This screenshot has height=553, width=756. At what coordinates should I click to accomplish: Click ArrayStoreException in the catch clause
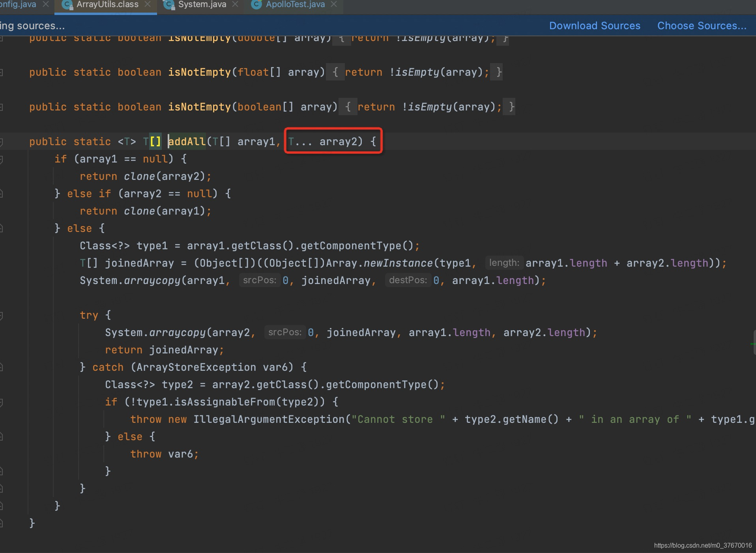pos(196,367)
